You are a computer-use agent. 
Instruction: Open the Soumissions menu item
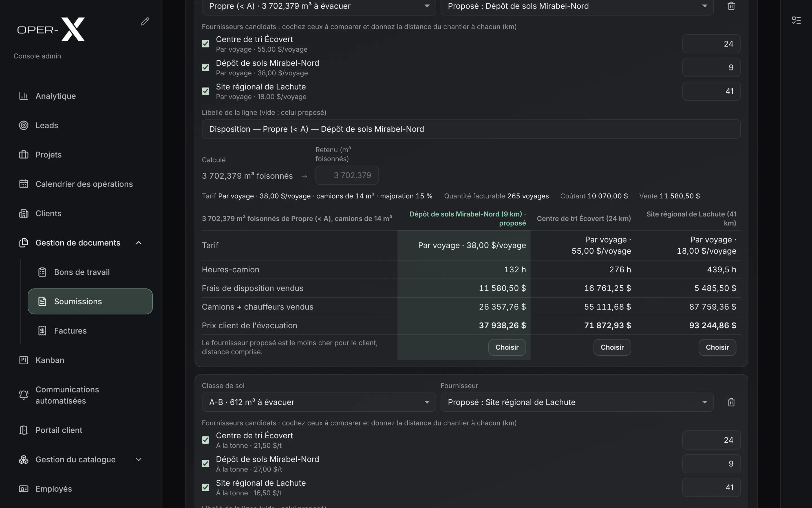click(90, 301)
